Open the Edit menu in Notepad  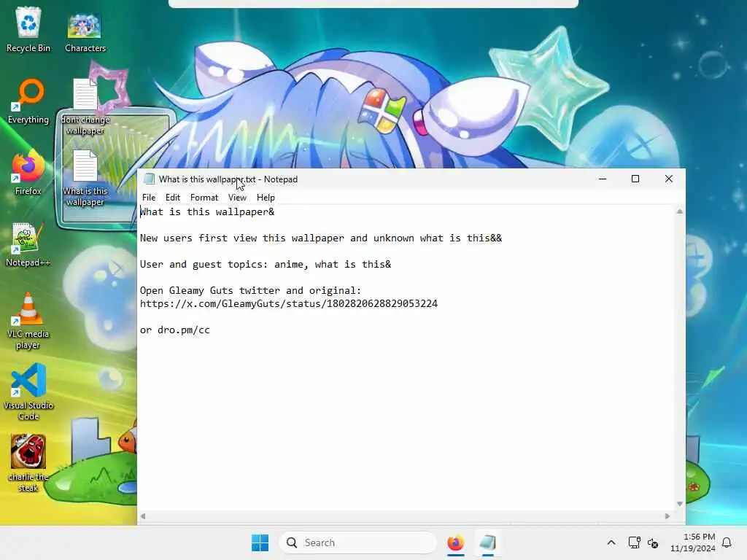172,198
